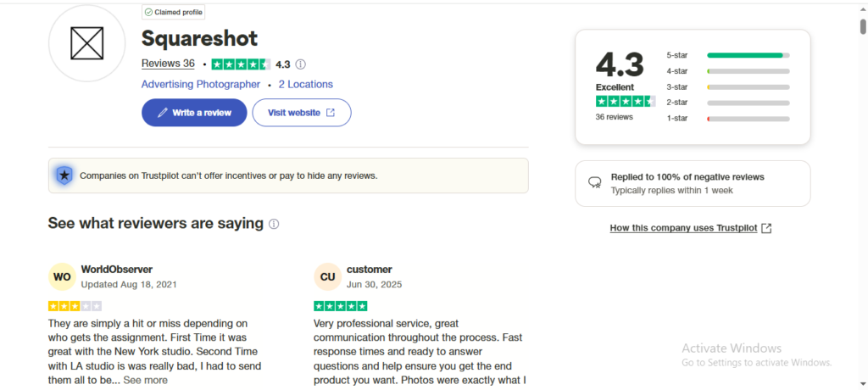Click the large 4.3 score in rating card
The width and height of the screenshot is (868, 390).
pos(620,64)
